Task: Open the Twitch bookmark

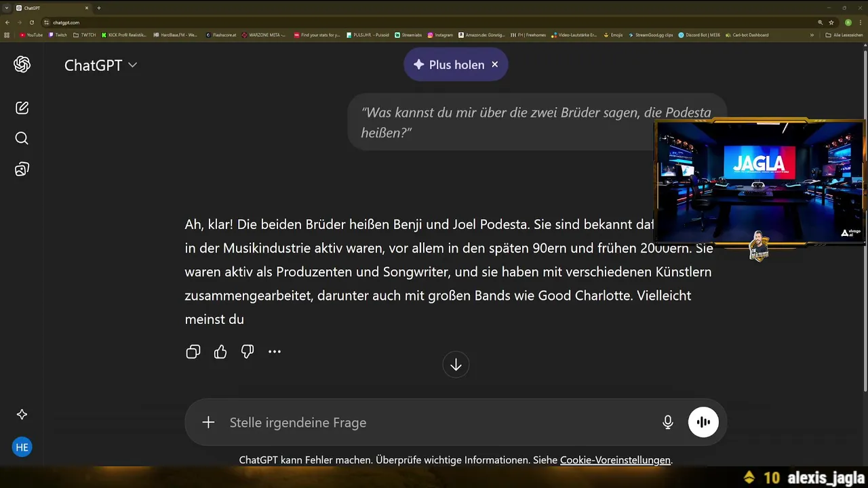Action: [58, 35]
